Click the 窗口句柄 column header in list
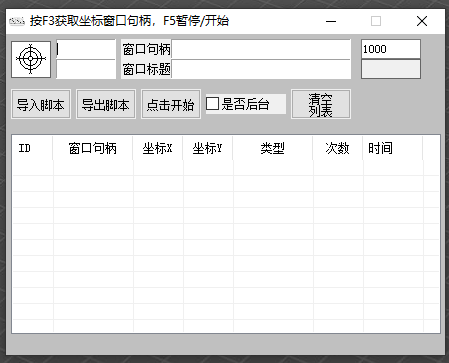This screenshot has height=363, width=449. coord(92,148)
